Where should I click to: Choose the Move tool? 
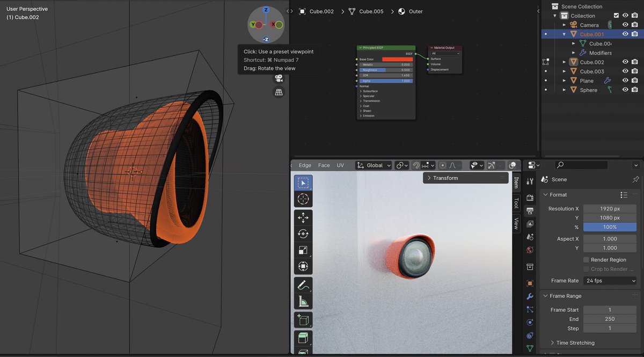click(303, 217)
